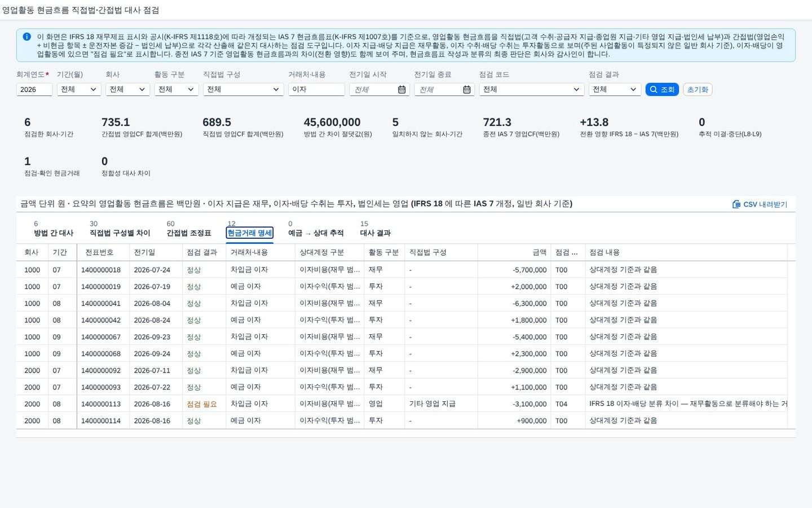This screenshot has width=812, height=508.
Task: Expand the 점검 코드 dropdown
Action: coord(532,89)
